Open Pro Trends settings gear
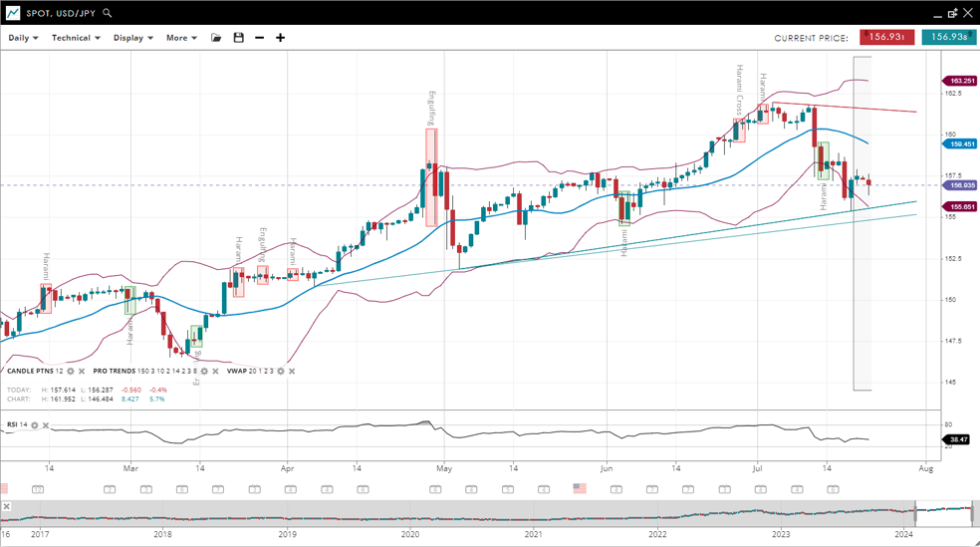This screenshot has width=980, height=547. pyautogui.click(x=204, y=372)
